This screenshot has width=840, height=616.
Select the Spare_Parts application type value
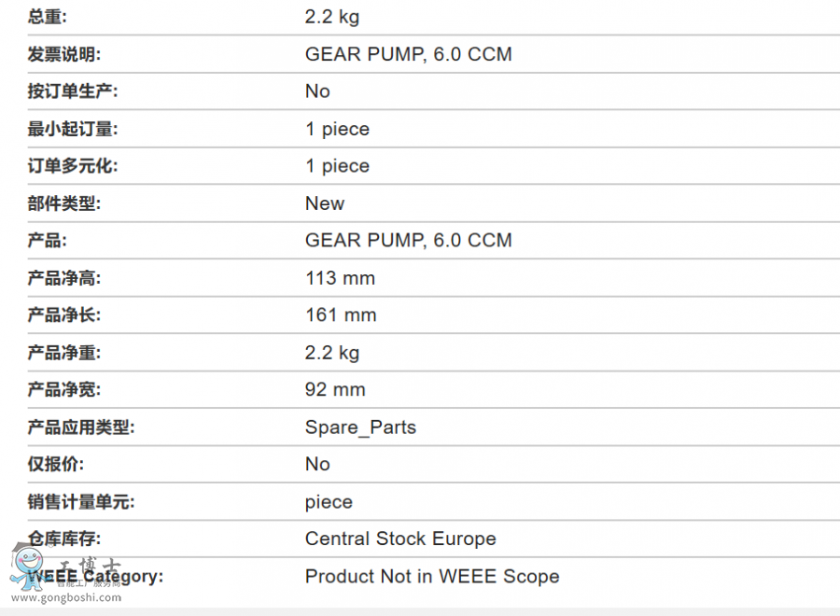pyautogui.click(x=360, y=427)
